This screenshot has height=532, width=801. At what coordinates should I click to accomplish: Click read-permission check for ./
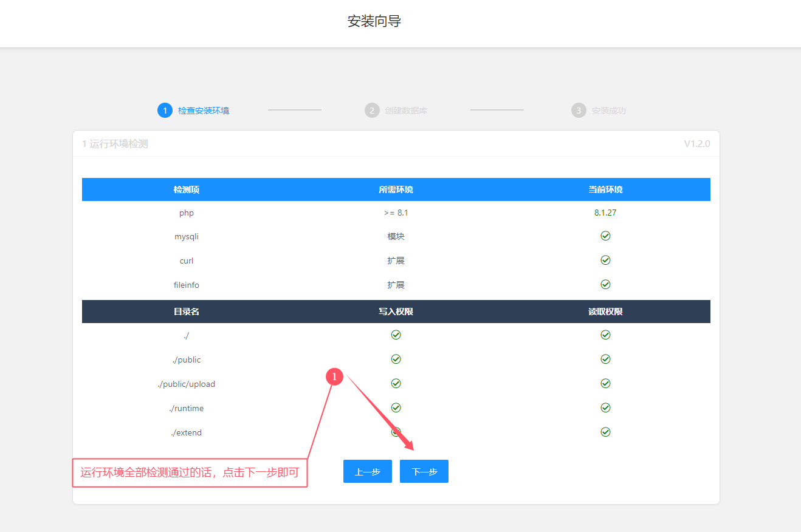[x=605, y=335]
